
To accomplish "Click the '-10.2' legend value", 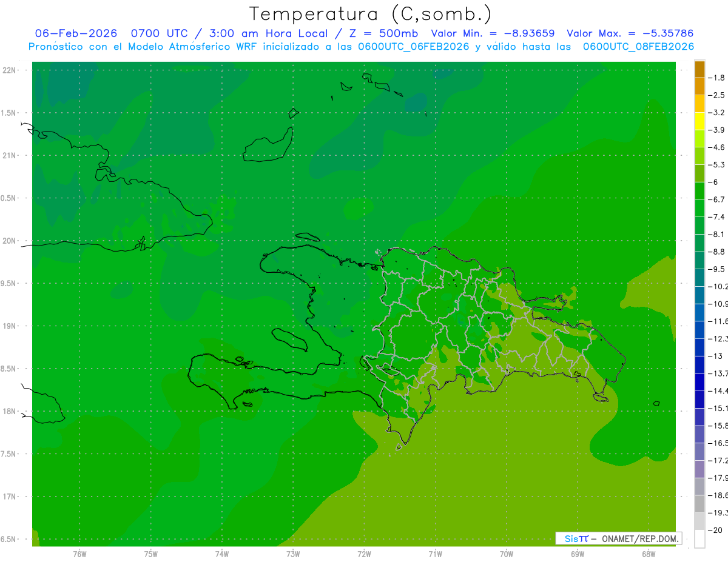I will (x=719, y=286).
